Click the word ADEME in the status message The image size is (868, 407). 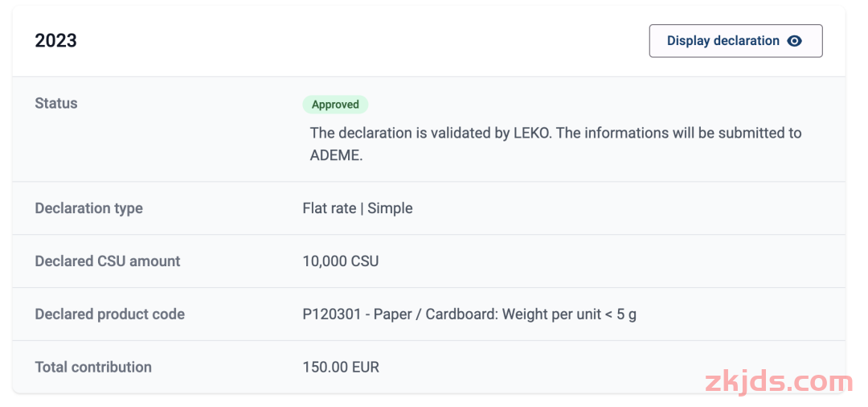tap(336, 156)
